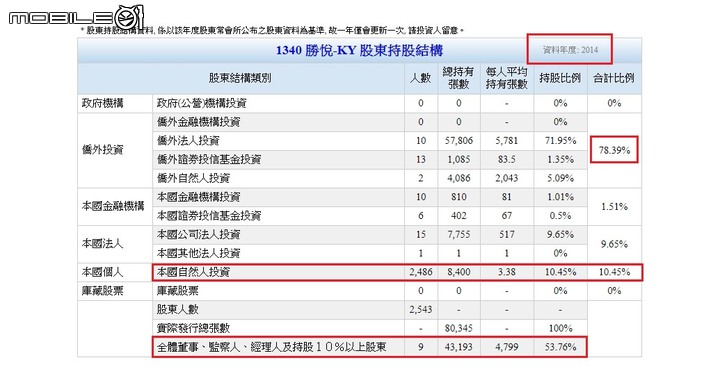This screenshot has width=720, height=392.
Task: Click the 合計比例 column header
Action: (614, 78)
